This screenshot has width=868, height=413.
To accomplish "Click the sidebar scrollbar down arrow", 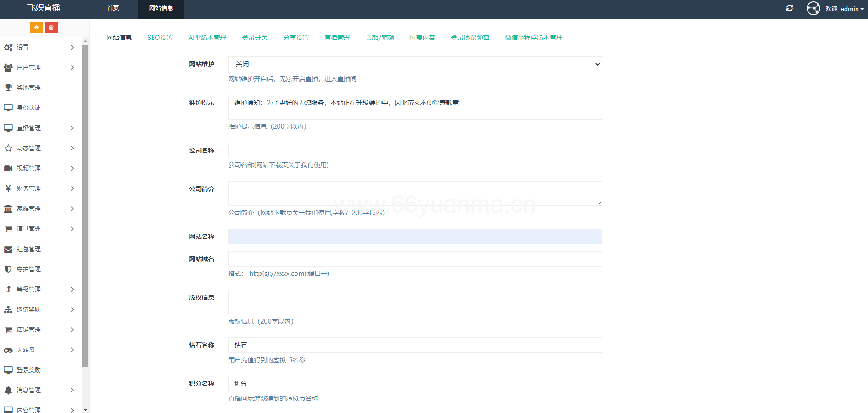I will click(85, 410).
